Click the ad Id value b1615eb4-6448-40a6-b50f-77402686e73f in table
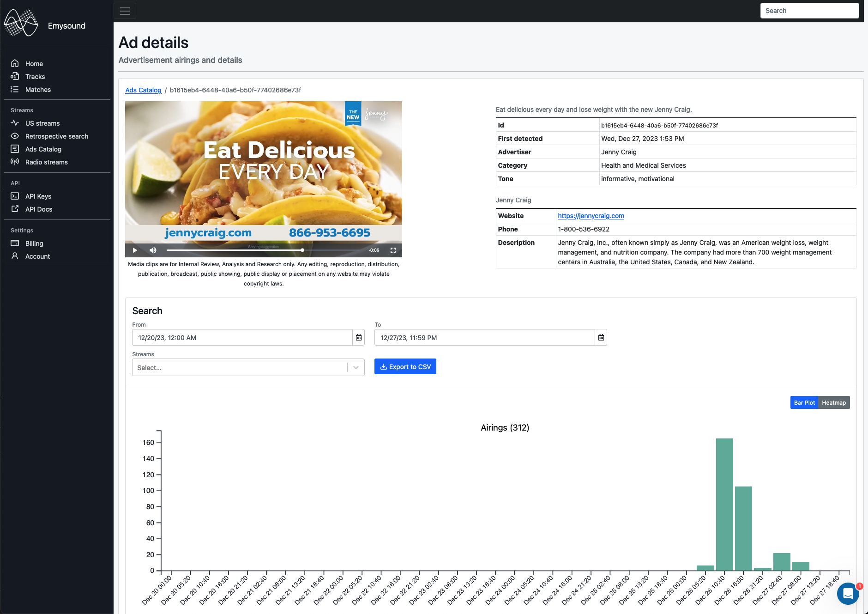This screenshot has width=868, height=614. pyautogui.click(x=659, y=126)
